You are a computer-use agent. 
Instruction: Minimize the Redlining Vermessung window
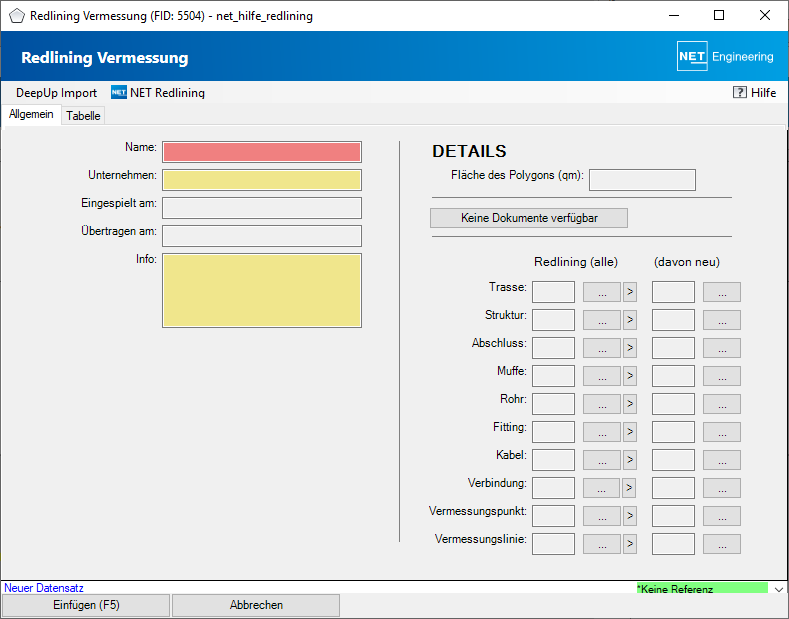(x=674, y=15)
